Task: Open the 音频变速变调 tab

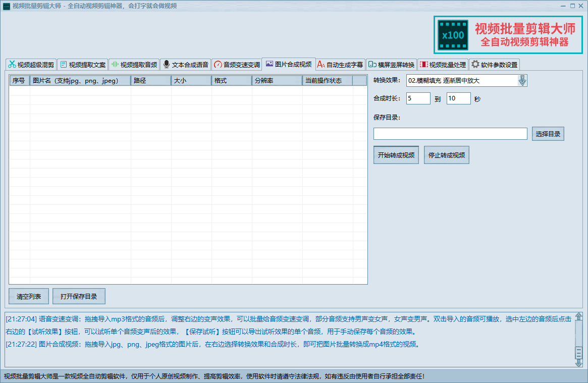Action: [237, 65]
